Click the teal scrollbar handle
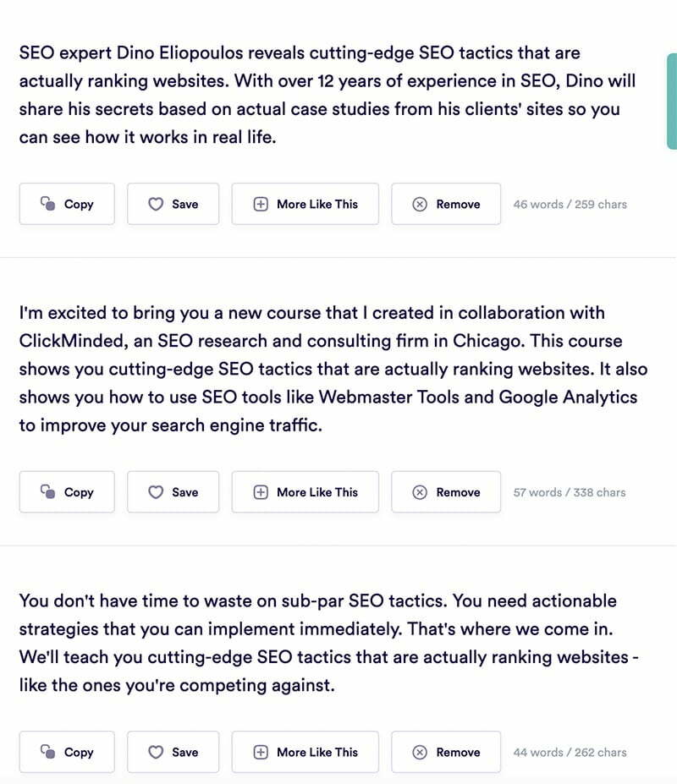Screen dimensions: 677x784 click(672, 101)
